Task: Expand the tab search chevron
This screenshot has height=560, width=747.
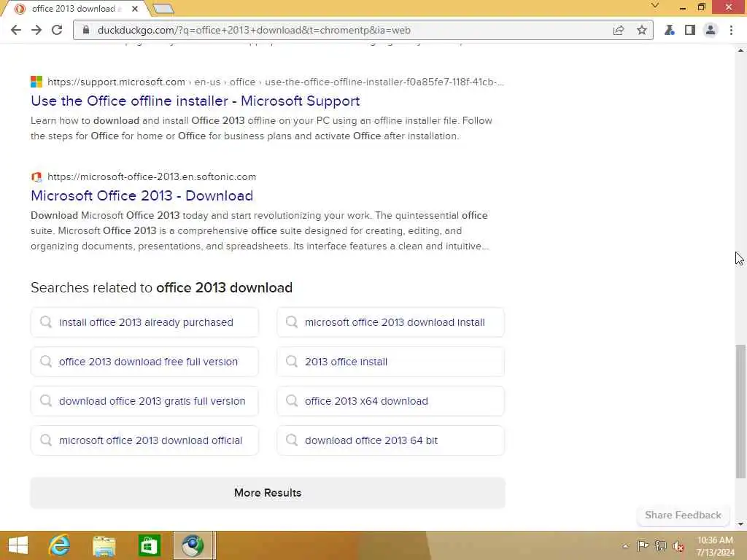Action: click(655, 6)
